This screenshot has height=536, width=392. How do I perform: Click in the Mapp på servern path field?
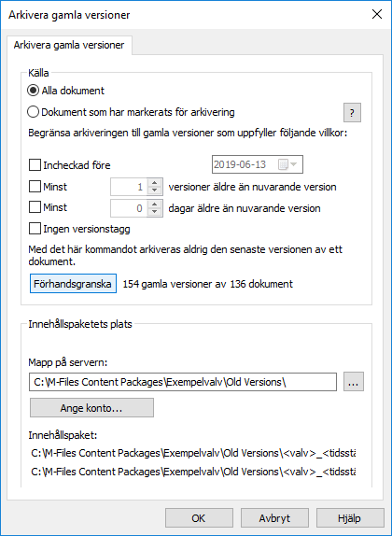183,382
